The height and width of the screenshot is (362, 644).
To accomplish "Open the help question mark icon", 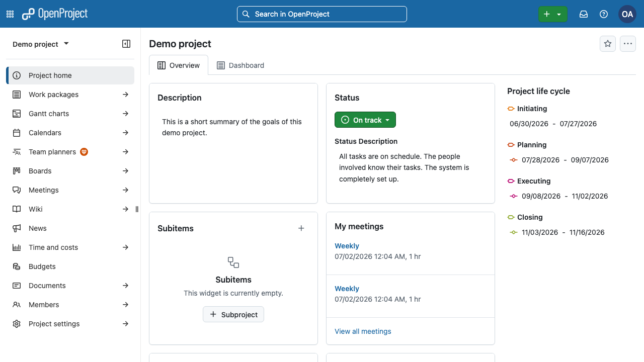I will click(x=604, y=14).
